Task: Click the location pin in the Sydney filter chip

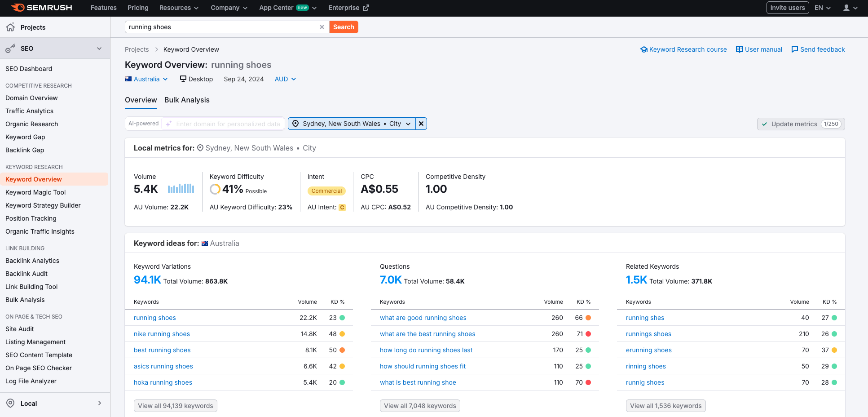Action: point(295,123)
